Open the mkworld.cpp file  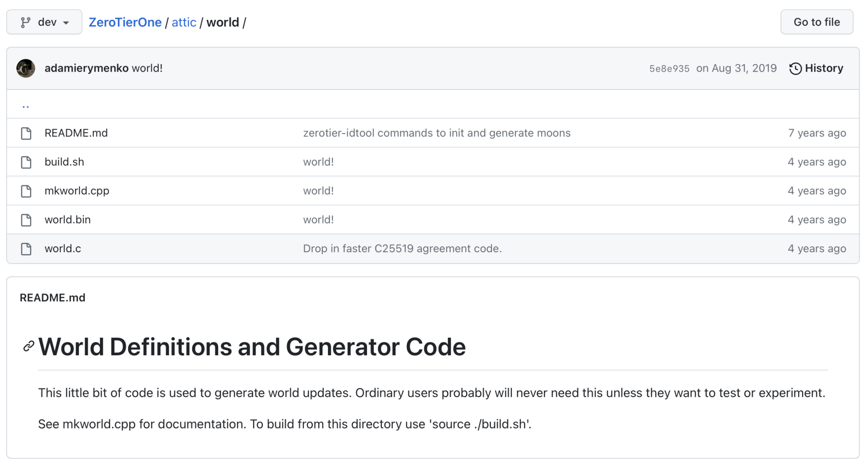[x=77, y=191]
